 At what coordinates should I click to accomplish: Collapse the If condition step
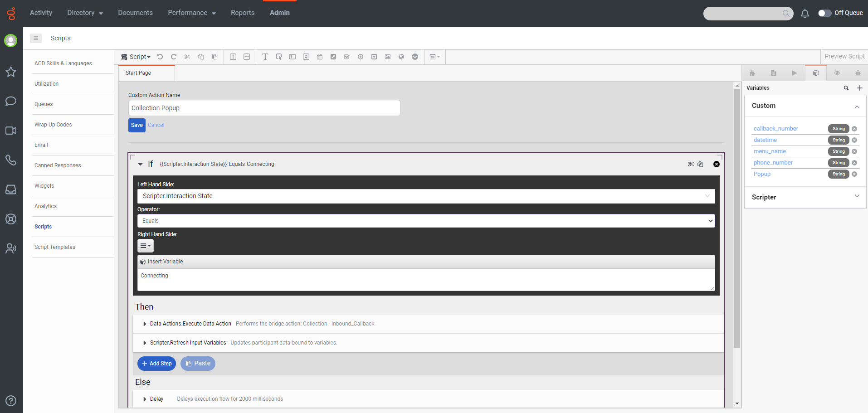click(141, 164)
